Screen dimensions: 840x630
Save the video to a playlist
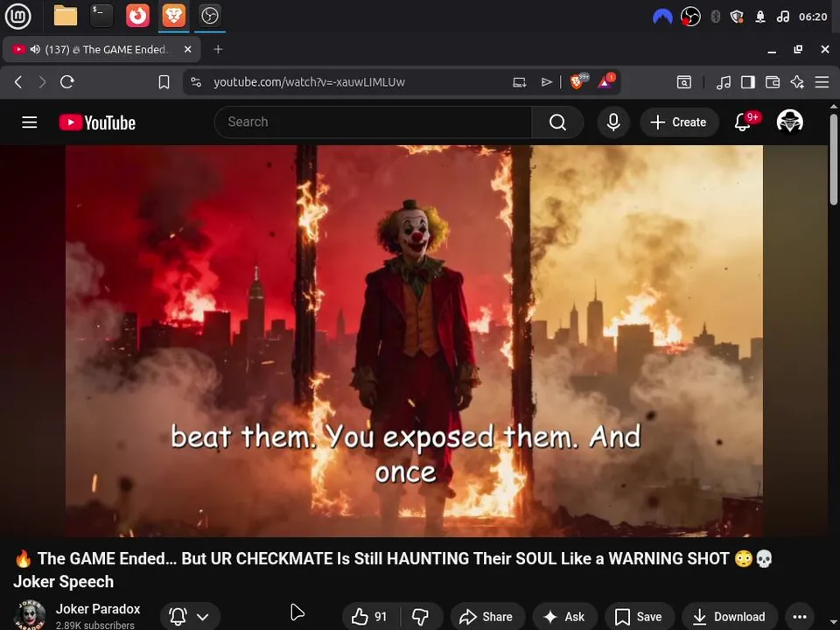click(639, 617)
